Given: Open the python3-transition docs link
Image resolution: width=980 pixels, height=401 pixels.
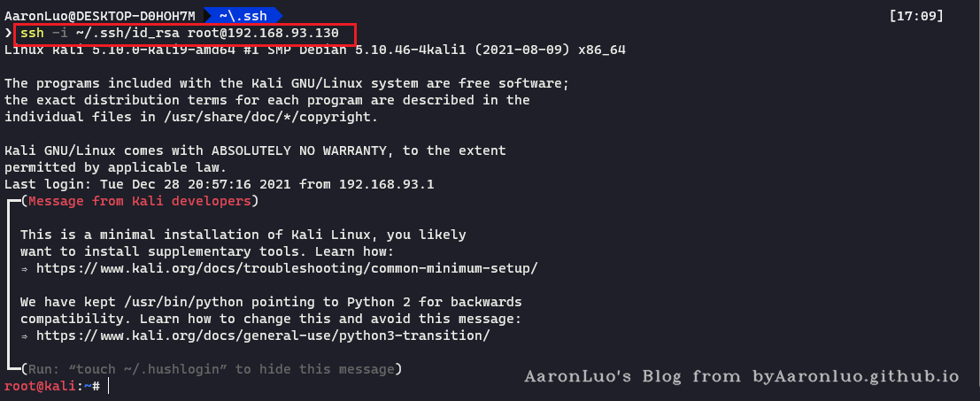Looking at the screenshot, I should [263, 336].
